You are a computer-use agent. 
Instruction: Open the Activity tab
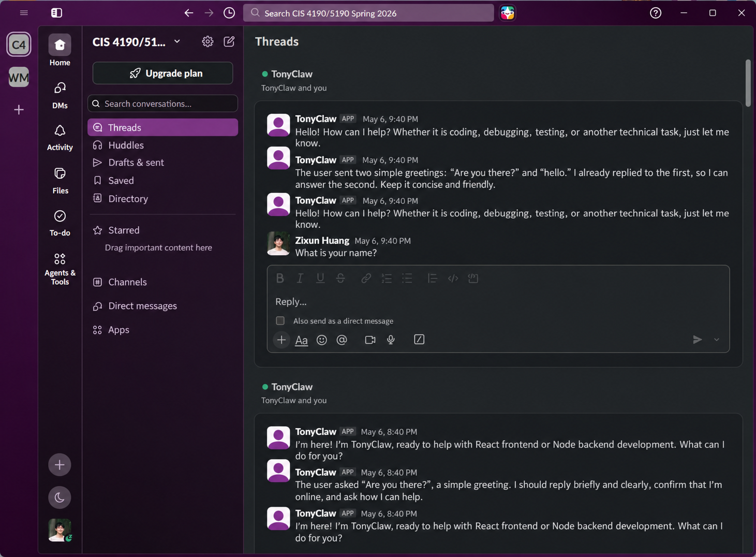[60, 138]
